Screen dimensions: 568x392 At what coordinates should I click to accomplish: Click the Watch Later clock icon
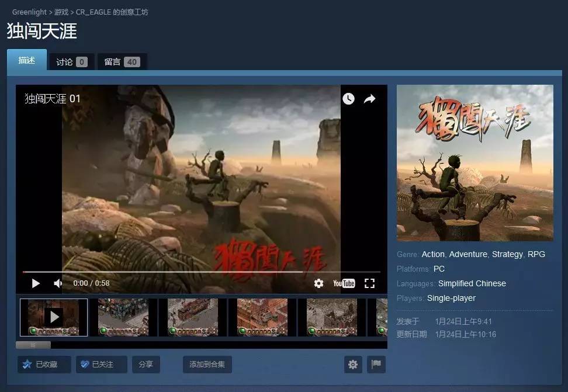(348, 99)
